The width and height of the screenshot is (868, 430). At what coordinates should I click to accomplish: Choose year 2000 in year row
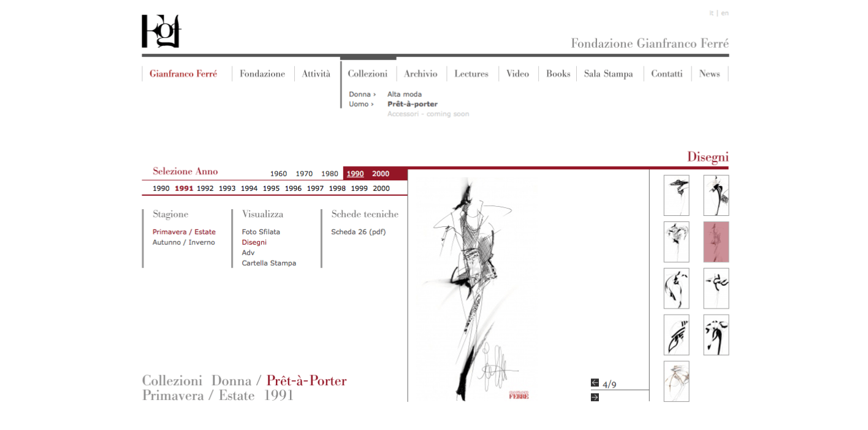pos(381,189)
